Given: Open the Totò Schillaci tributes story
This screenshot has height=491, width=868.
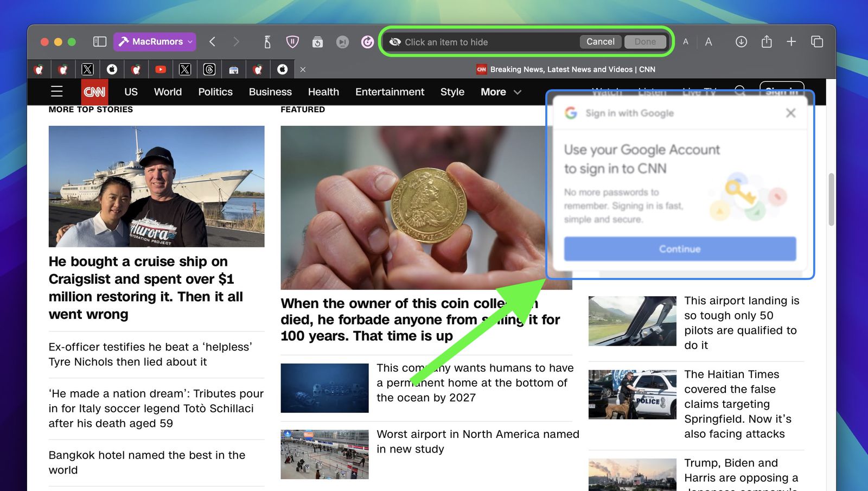Looking at the screenshot, I should pyautogui.click(x=156, y=409).
